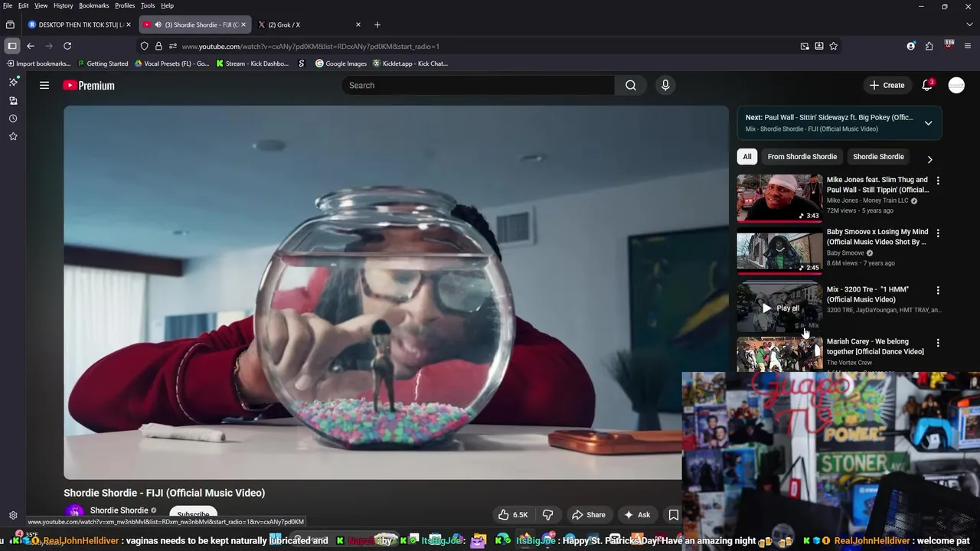Collapse the Next mix playlist panel chevron
Viewport: 980px width, 551px height.
(x=928, y=123)
